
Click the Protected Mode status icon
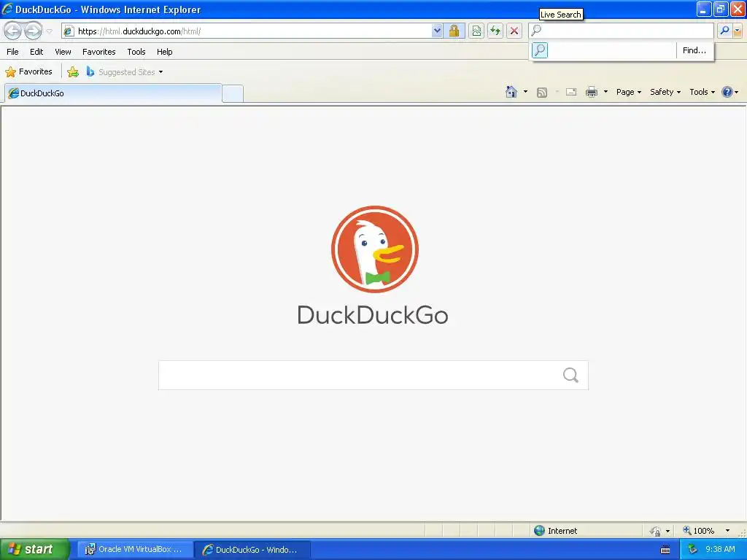click(656, 531)
